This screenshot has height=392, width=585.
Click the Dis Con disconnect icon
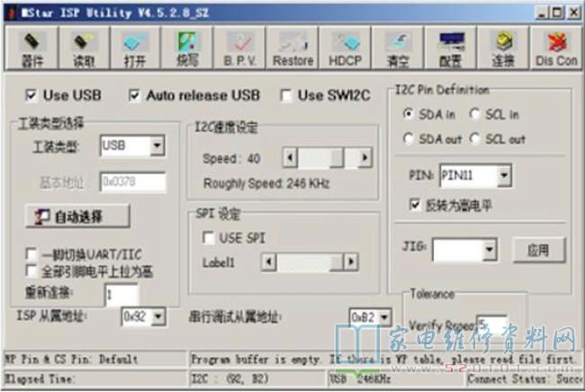[x=556, y=49]
